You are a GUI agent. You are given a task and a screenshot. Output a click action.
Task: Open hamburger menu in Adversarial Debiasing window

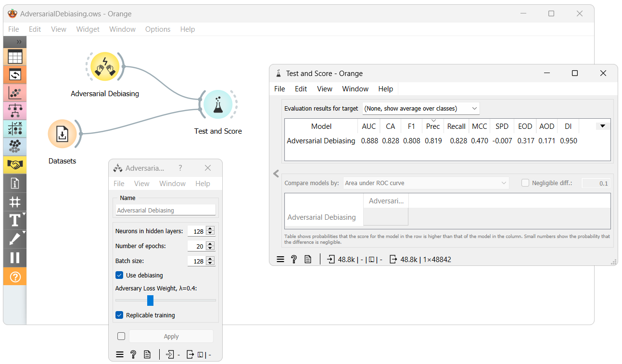[120, 355]
